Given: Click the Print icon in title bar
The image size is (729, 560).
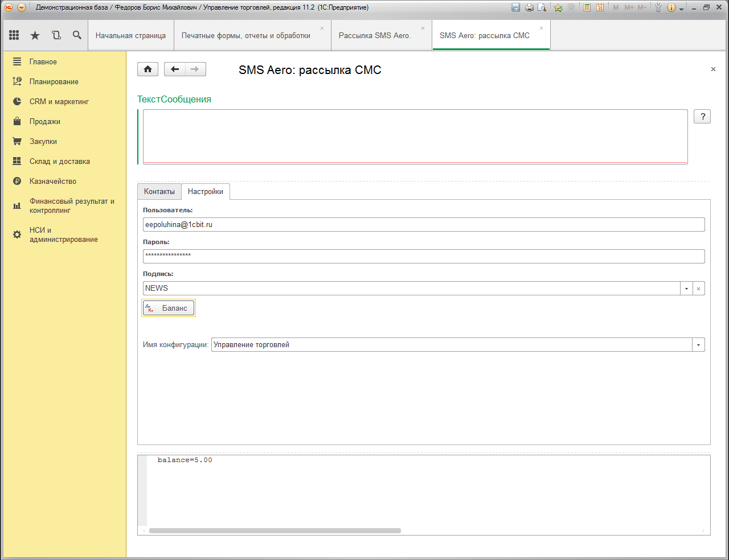Looking at the screenshot, I should click(529, 7).
